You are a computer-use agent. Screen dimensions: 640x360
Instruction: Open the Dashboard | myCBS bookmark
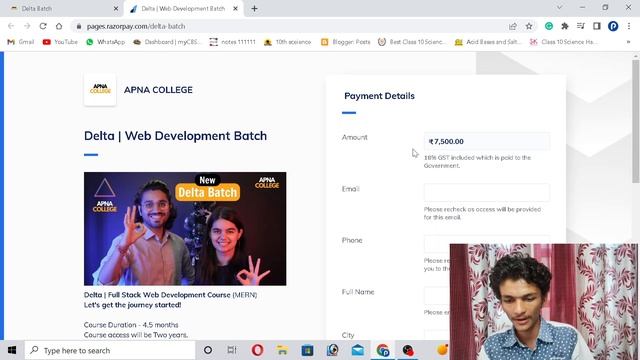click(x=167, y=42)
